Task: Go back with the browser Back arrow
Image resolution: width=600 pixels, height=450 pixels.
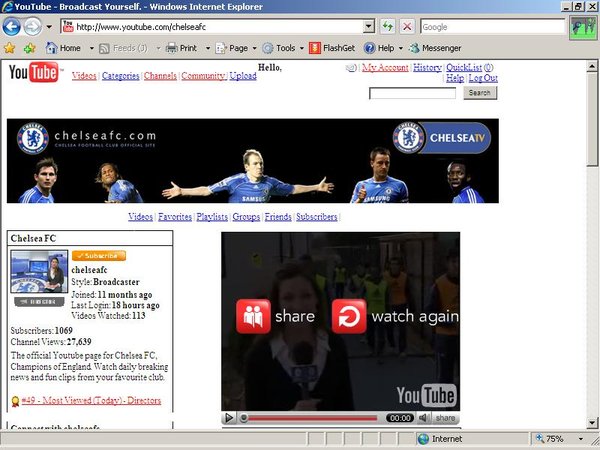Action: [11, 27]
